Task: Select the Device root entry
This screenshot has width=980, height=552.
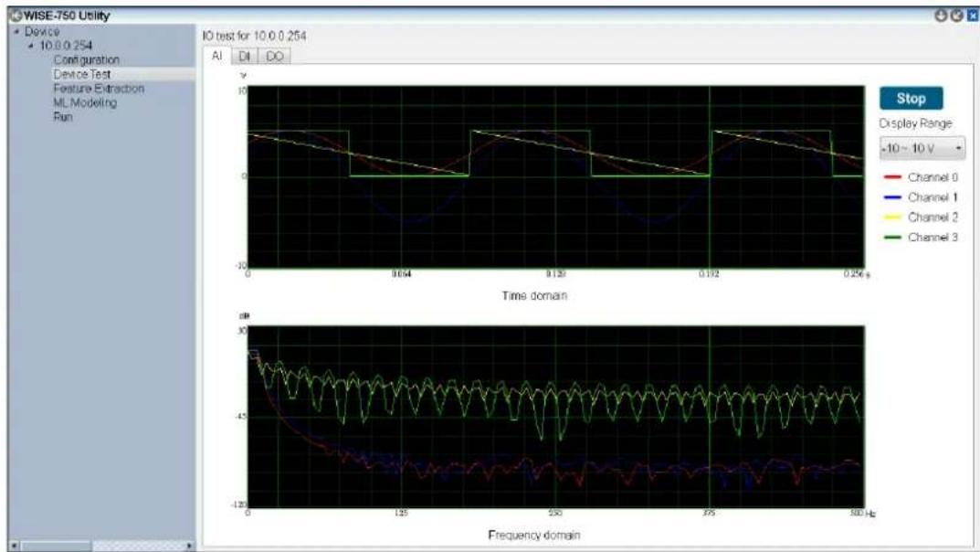Action: pyautogui.click(x=42, y=31)
